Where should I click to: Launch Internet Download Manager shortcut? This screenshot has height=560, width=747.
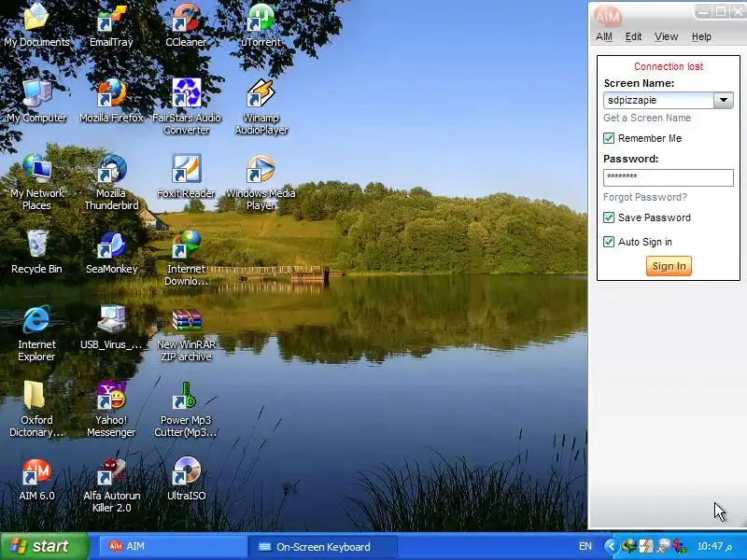coord(186,259)
